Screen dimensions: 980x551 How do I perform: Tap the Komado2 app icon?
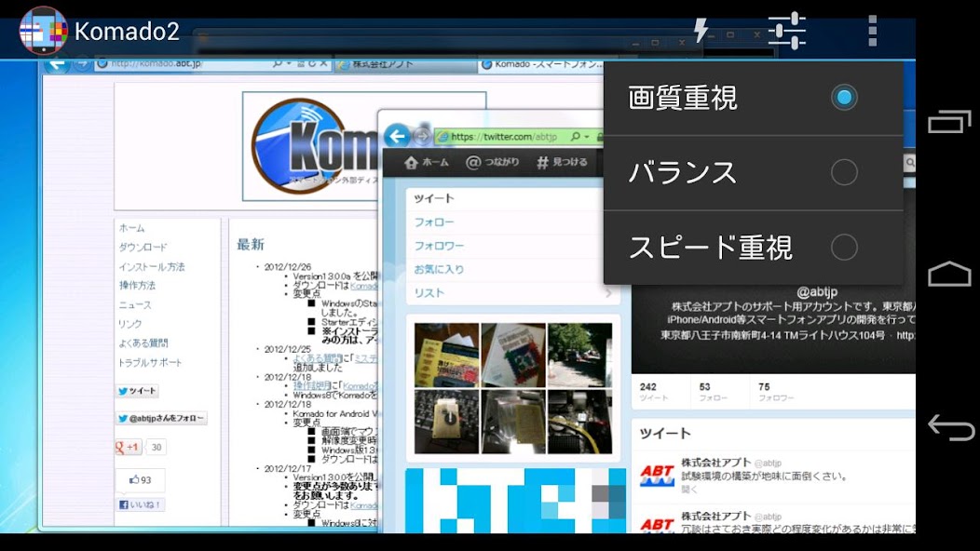tap(43, 31)
